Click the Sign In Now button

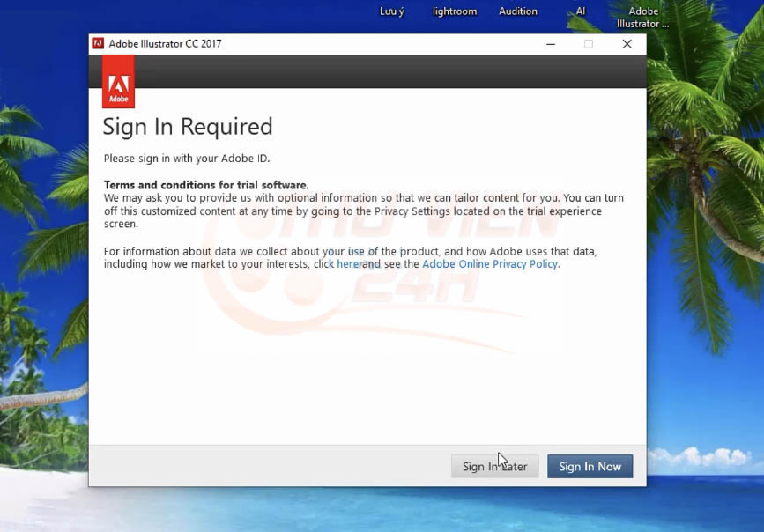coord(590,466)
